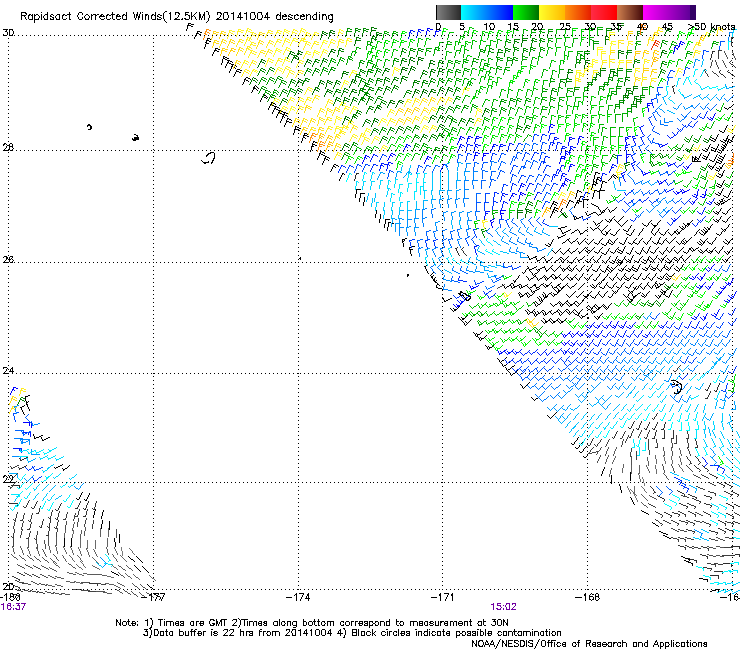
Task: Click the cyan-blue 5-15 knots legend segment
Action: tap(487, 12)
